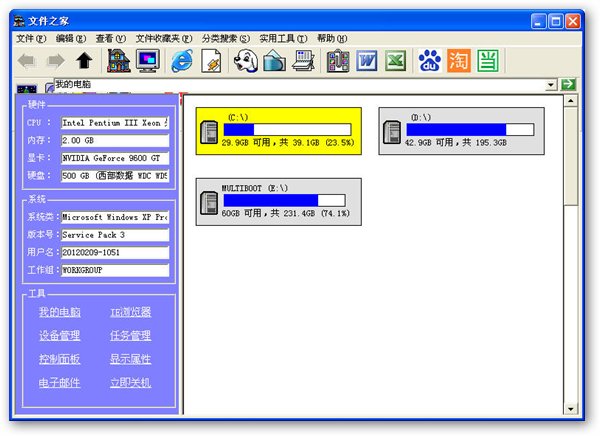Click the 我的电脑 link in tools panel
This screenshot has height=436, width=600.
(60, 312)
